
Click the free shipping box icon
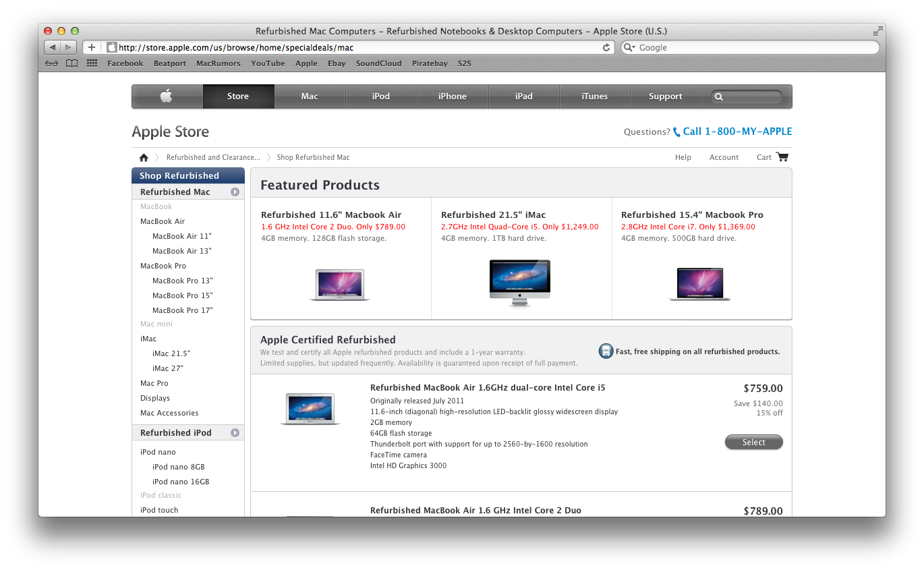click(x=606, y=351)
